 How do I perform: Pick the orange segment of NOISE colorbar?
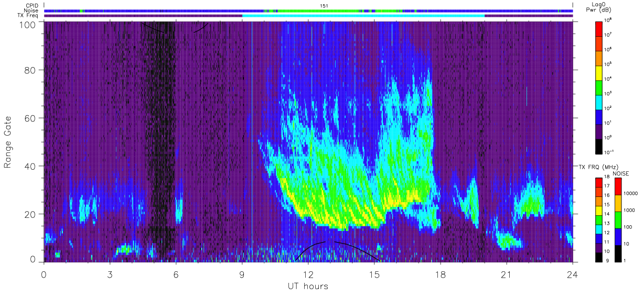pyautogui.click(x=618, y=203)
